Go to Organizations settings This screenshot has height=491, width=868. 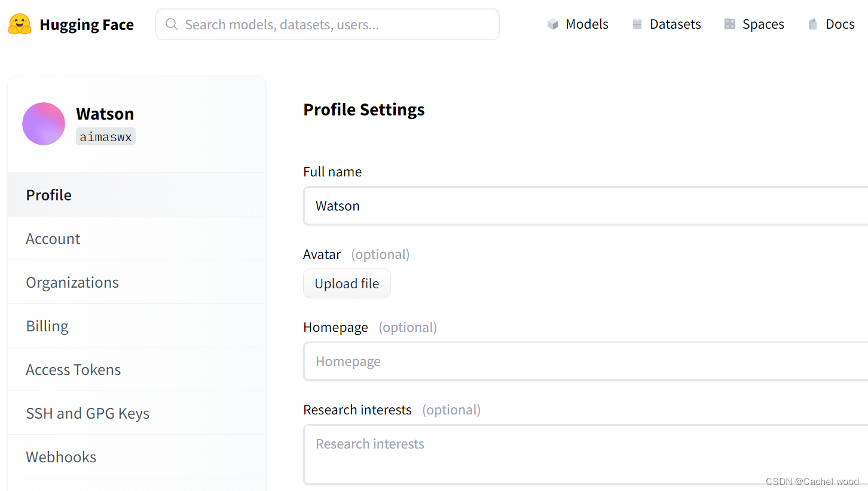pos(72,282)
